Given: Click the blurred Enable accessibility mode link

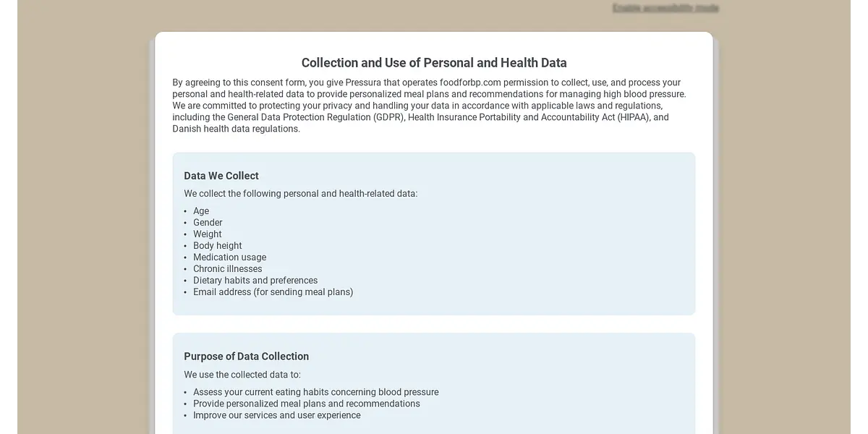Looking at the screenshot, I should coord(665,8).
